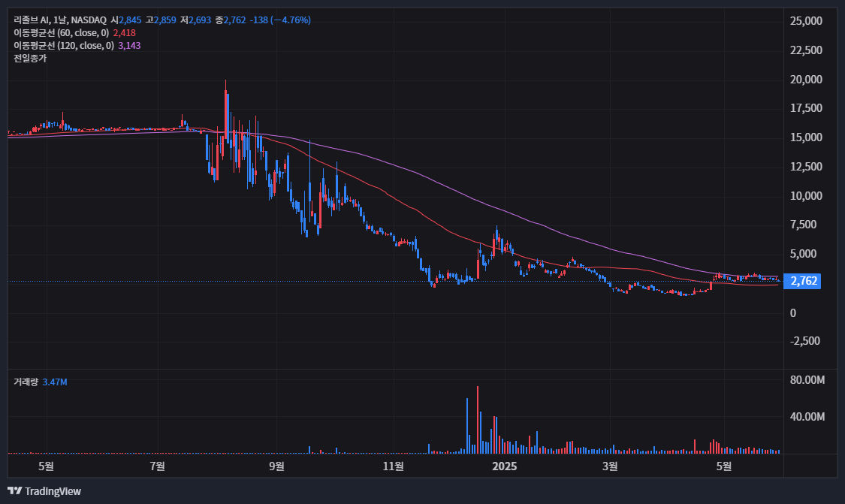The height and width of the screenshot is (504, 845).
Task: Click the 11월 time axis label
Action: coord(393,466)
